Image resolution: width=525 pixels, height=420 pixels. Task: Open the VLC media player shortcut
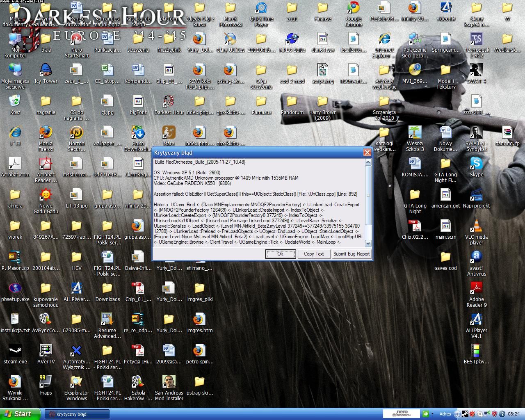pos(476,226)
